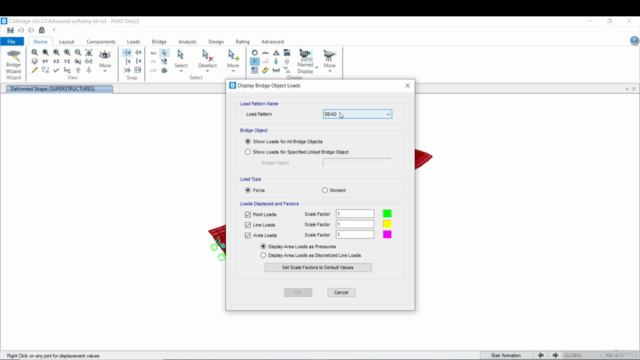Screen dimensions: 640x360
Task: Click the Redo arrow in quick access toolbar
Action: (31, 30)
